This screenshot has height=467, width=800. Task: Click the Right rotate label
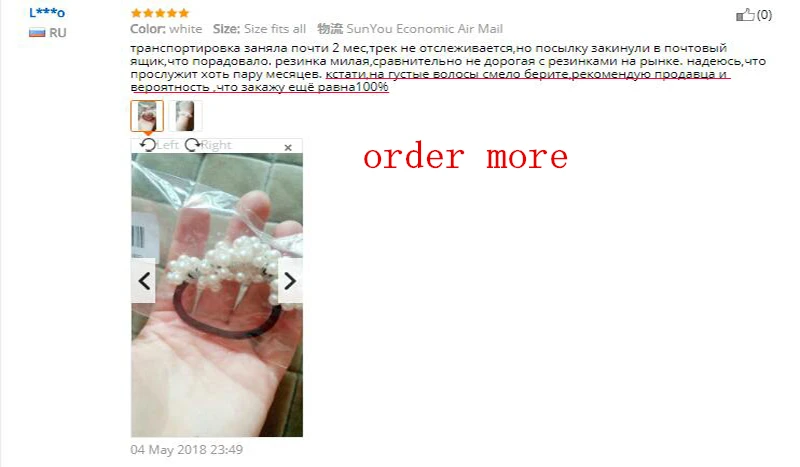[216, 145]
